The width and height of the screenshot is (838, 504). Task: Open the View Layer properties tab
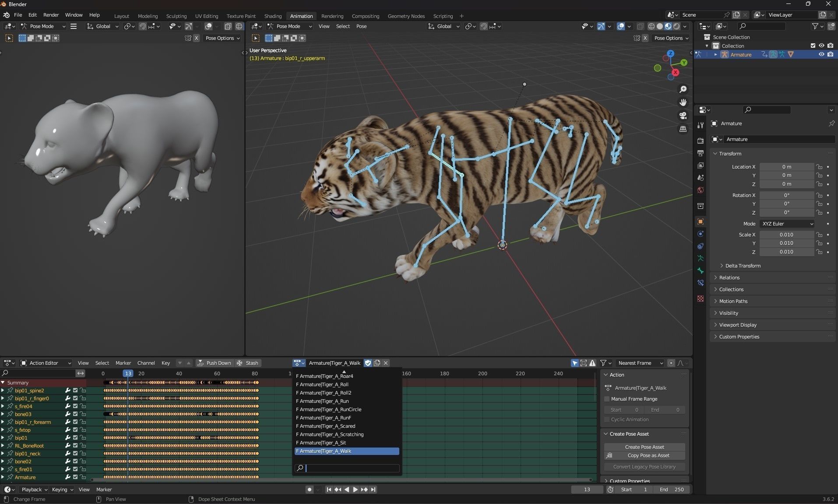pyautogui.click(x=701, y=166)
